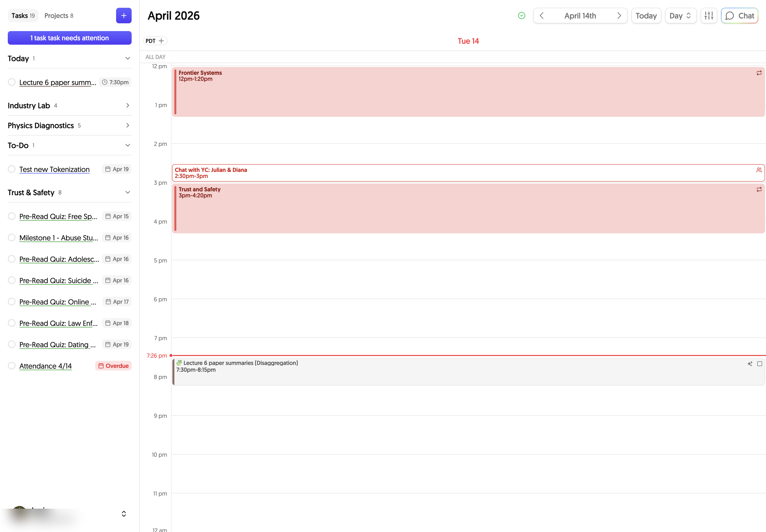This screenshot has width=766, height=532.
Task: Click the green sync status checkmark icon
Action: (x=521, y=16)
